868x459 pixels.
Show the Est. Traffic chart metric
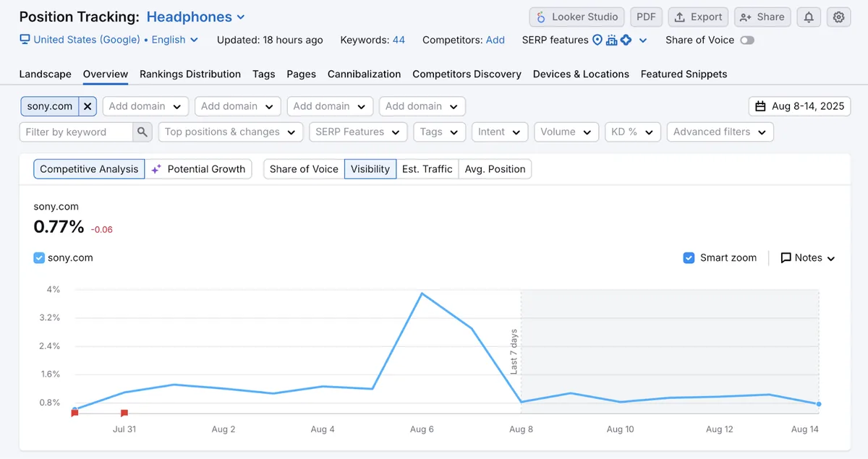point(427,169)
